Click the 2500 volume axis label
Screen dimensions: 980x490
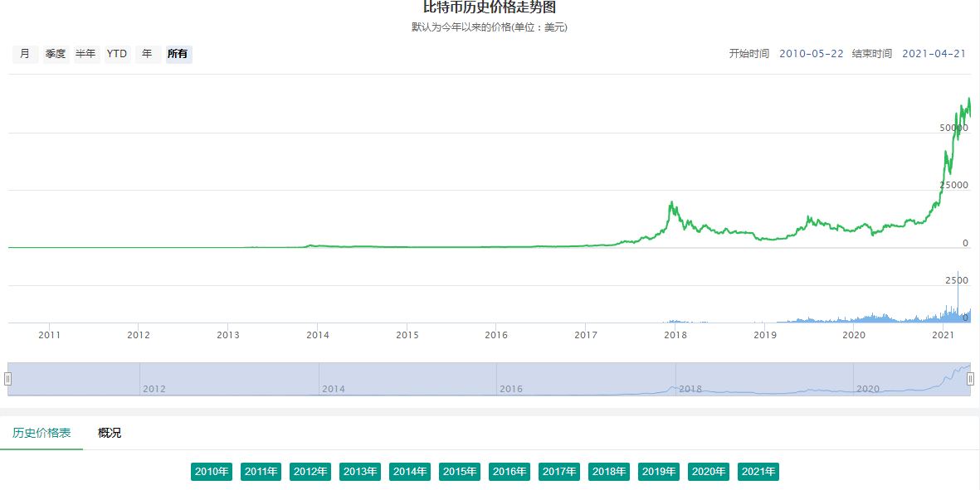pyautogui.click(x=956, y=281)
